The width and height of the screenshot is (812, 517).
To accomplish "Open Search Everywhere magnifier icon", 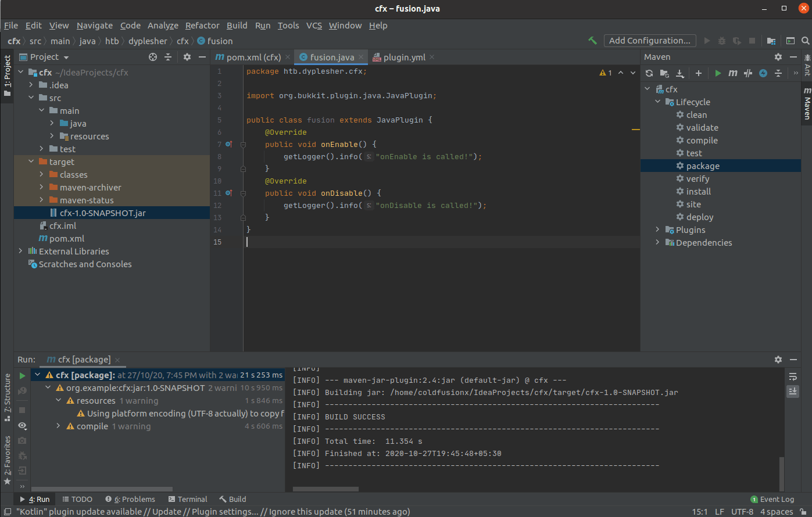I will [x=805, y=41].
